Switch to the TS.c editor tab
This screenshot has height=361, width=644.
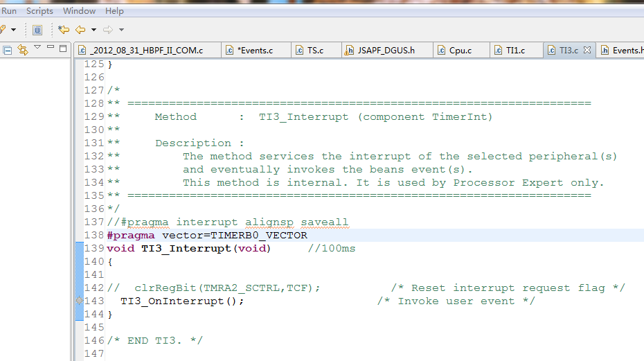(315, 50)
